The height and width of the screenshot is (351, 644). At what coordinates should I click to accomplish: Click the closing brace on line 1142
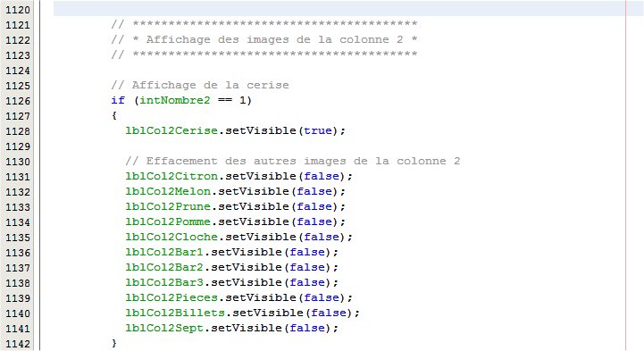pos(114,343)
